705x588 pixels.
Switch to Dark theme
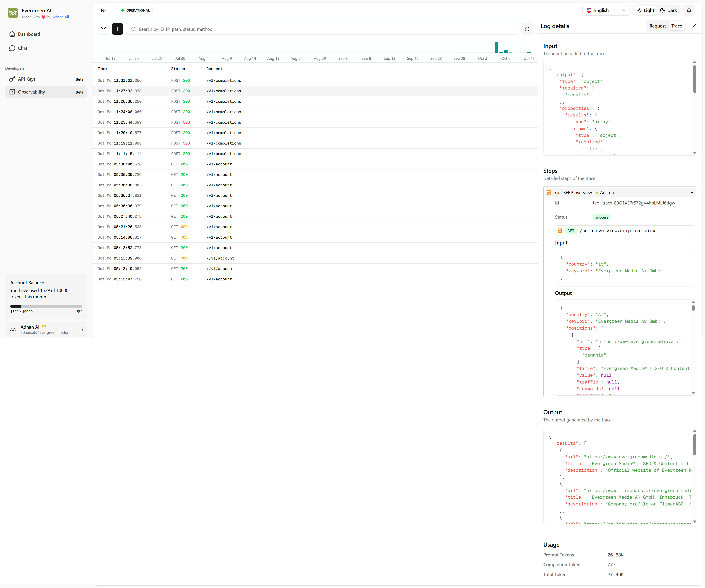tap(668, 10)
